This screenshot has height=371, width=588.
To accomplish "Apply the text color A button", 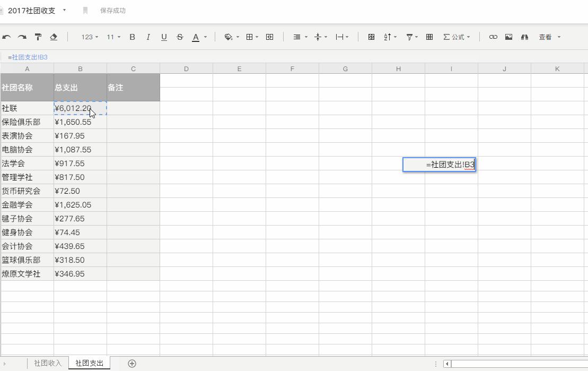I will pyautogui.click(x=195, y=37).
